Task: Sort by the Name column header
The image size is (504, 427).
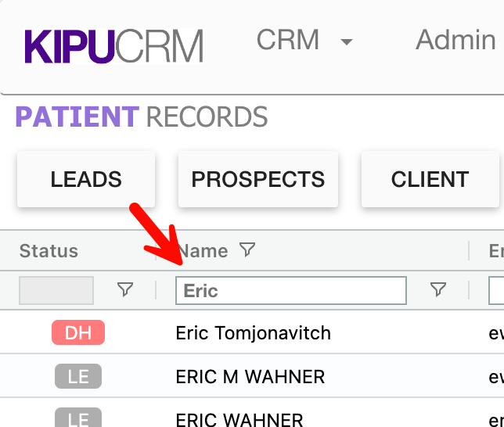Action: click(x=203, y=251)
